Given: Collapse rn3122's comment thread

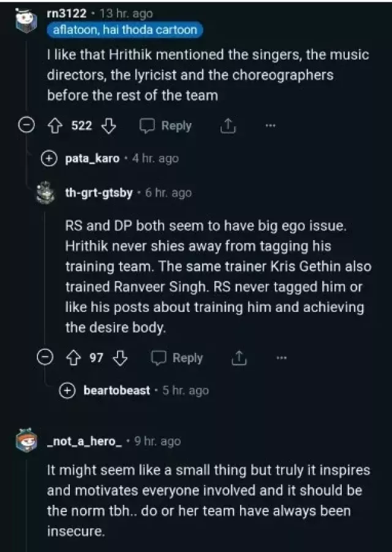Looking at the screenshot, I should (26, 126).
